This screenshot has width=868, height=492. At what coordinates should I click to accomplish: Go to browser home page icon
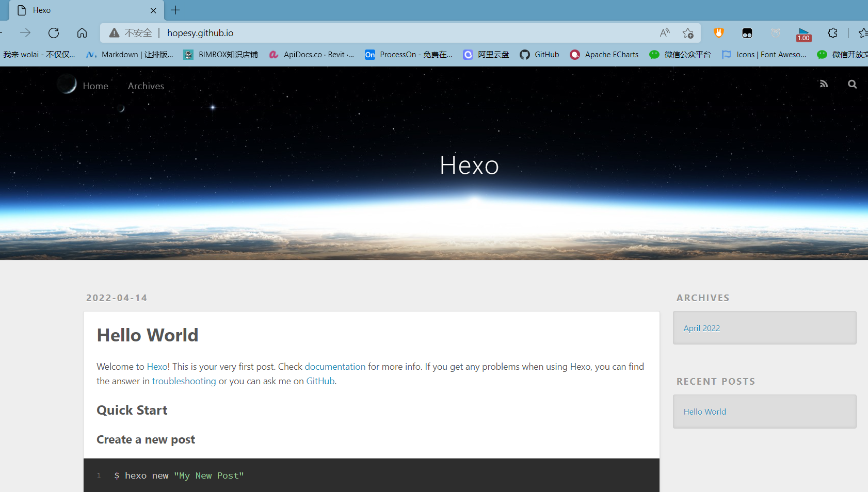(x=82, y=33)
